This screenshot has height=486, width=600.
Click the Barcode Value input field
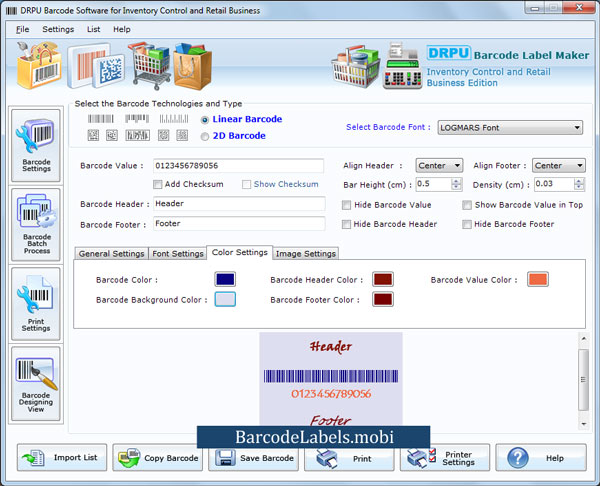(238, 166)
